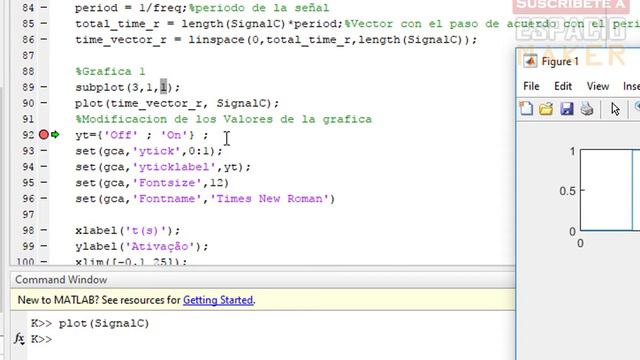The height and width of the screenshot is (360, 640).
Task: Click the plot axes in Figure 1
Action: coord(610,190)
